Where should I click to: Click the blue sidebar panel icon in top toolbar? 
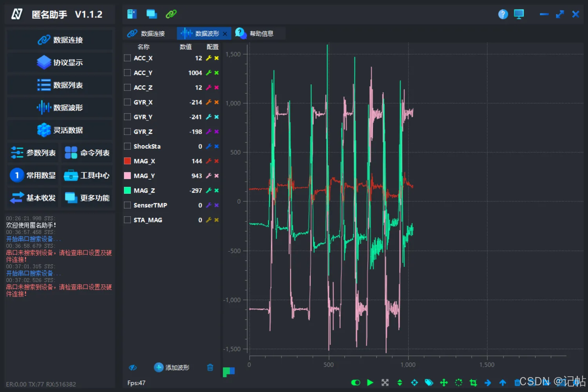tap(132, 14)
